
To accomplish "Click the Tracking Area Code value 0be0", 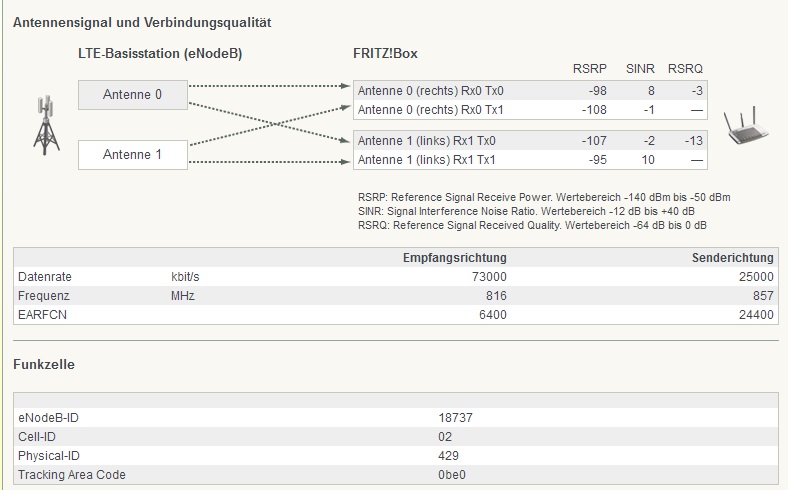I will [452, 475].
